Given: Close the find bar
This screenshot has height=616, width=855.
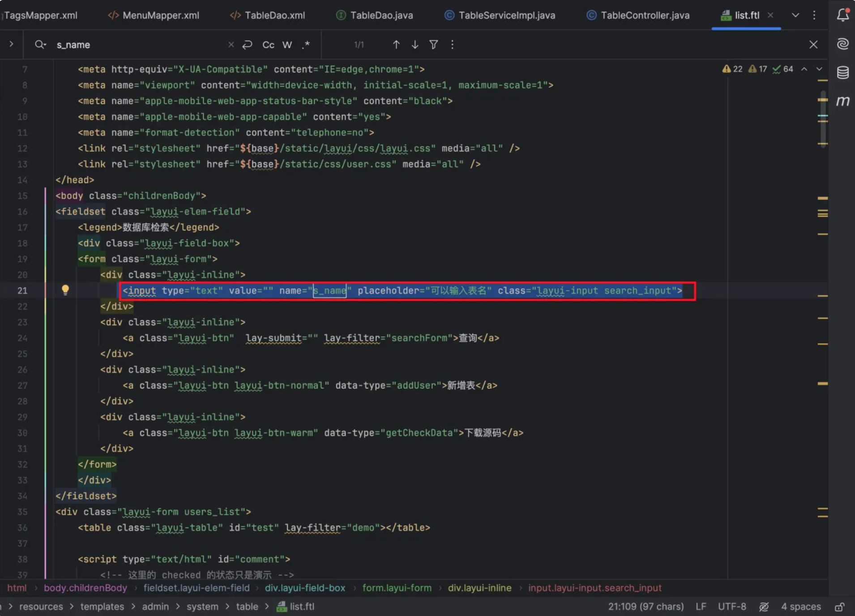Looking at the screenshot, I should (x=813, y=44).
